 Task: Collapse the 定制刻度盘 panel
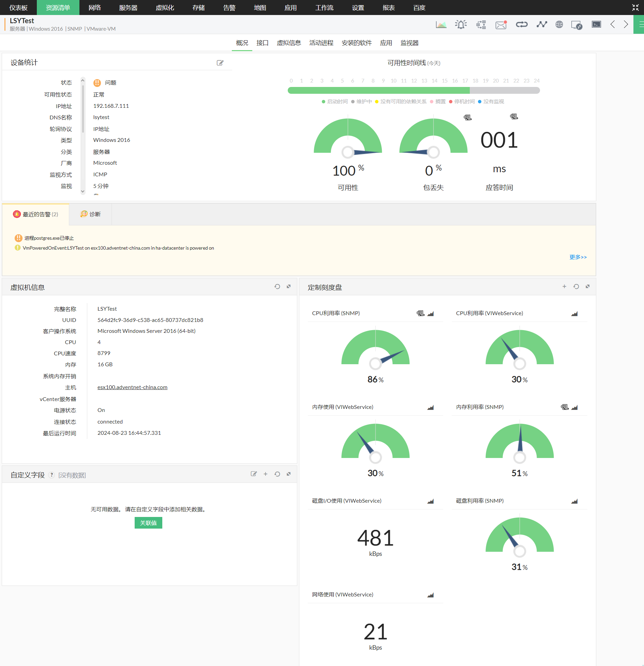(x=587, y=287)
